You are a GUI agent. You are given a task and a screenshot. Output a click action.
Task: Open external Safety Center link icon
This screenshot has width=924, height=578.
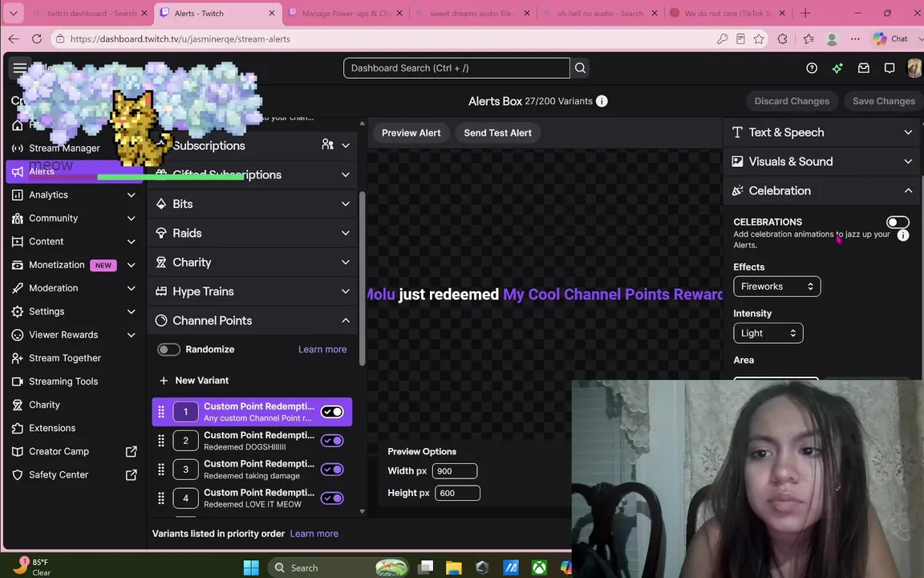(132, 474)
